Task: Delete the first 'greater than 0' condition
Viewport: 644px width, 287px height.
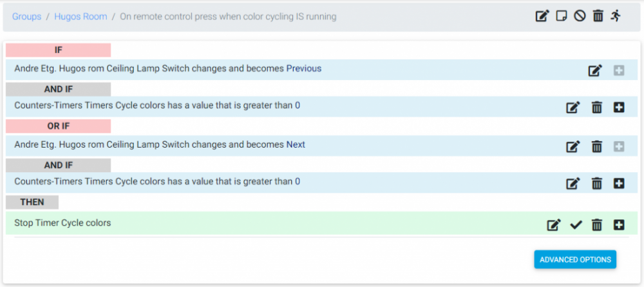Action: pyautogui.click(x=597, y=108)
